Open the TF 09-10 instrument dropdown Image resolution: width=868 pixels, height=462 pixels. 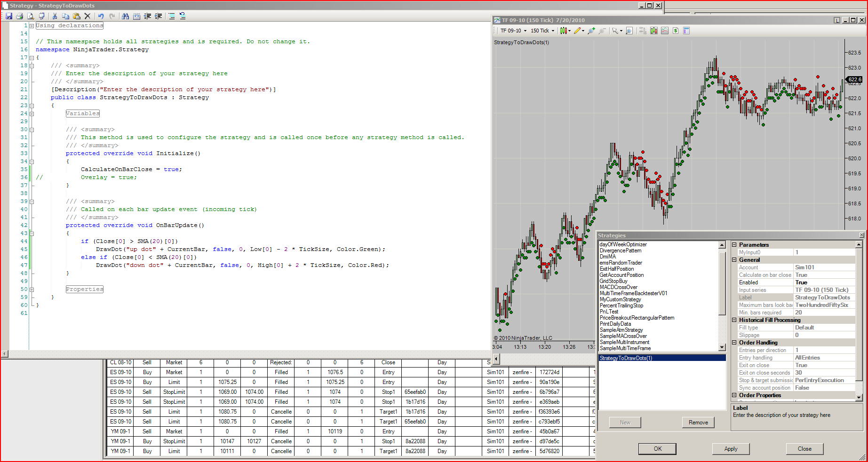click(513, 31)
